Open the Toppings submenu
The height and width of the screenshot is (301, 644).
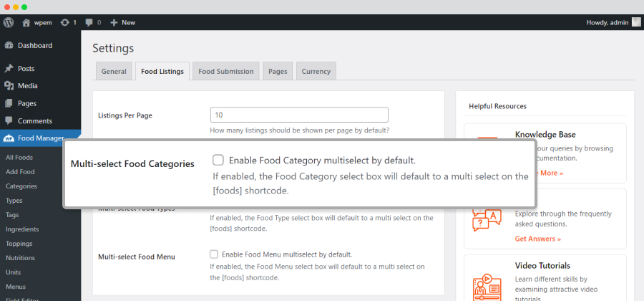tap(19, 244)
